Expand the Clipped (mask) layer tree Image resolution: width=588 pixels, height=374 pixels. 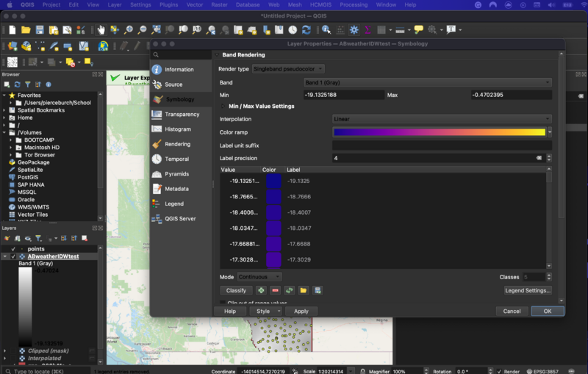pyautogui.click(x=5, y=350)
